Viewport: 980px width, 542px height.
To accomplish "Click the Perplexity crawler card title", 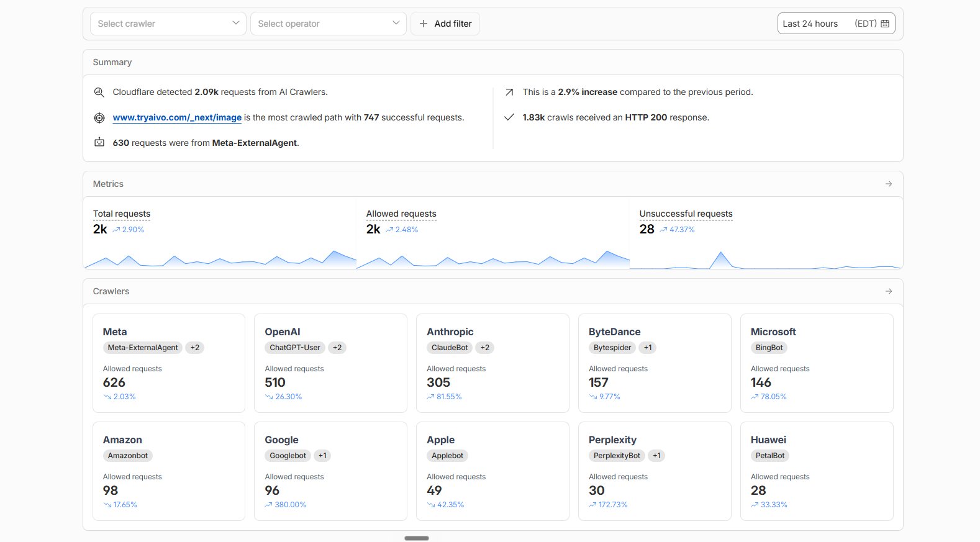I will [x=613, y=440].
